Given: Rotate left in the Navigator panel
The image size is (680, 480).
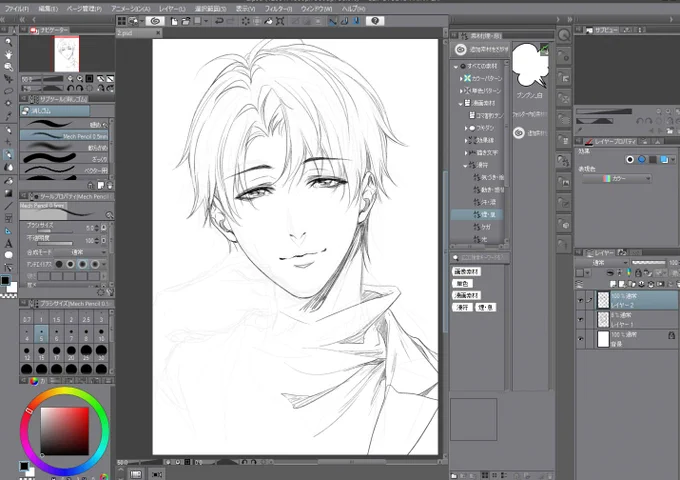Looking at the screenshot, I should pos(70,88).
